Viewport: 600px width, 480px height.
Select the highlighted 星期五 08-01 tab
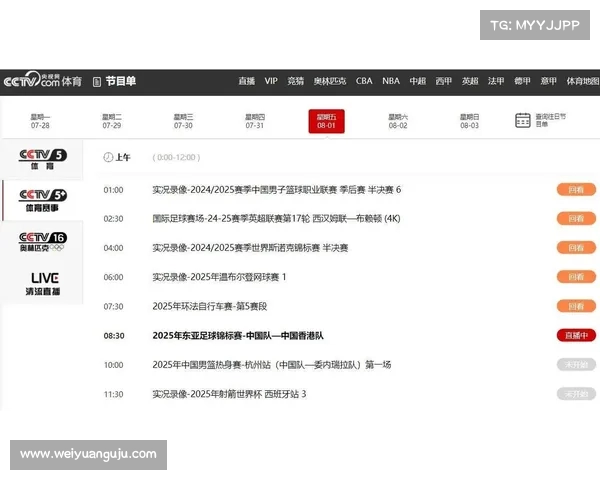(x=326, y=121)
